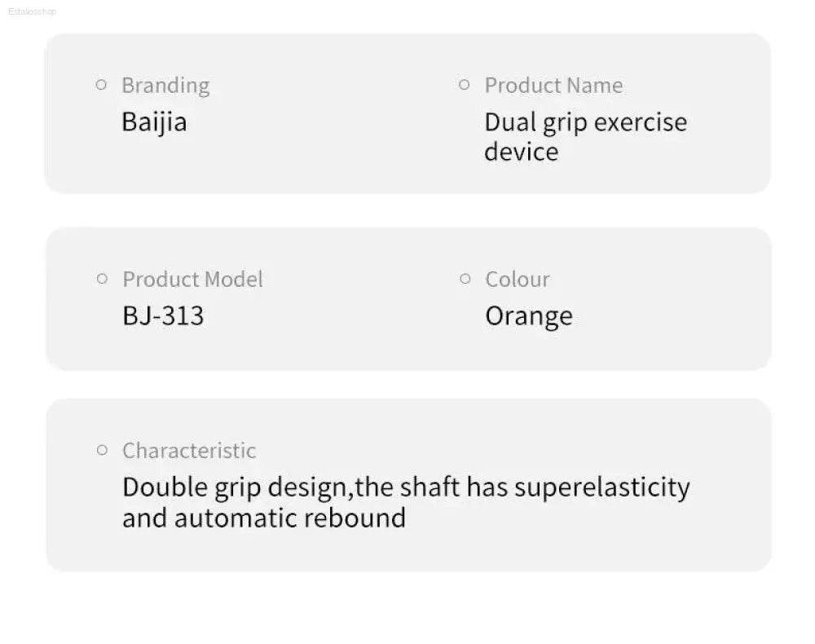
Task: Select the Product Name label
Action: pyautogui.click(x=553, y=86)
